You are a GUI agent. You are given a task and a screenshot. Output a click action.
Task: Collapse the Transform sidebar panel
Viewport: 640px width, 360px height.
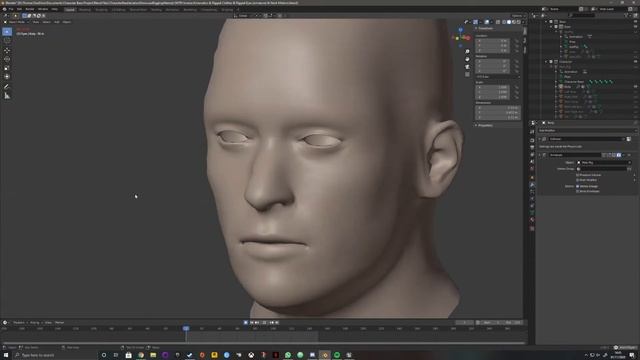tap(476, 29)
